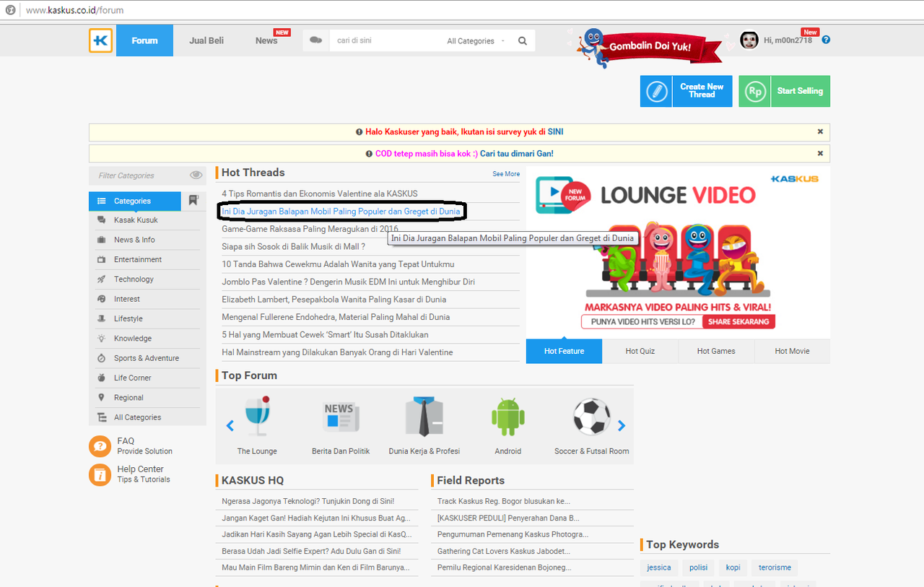Show next Top Forum items

coord(621,426)
